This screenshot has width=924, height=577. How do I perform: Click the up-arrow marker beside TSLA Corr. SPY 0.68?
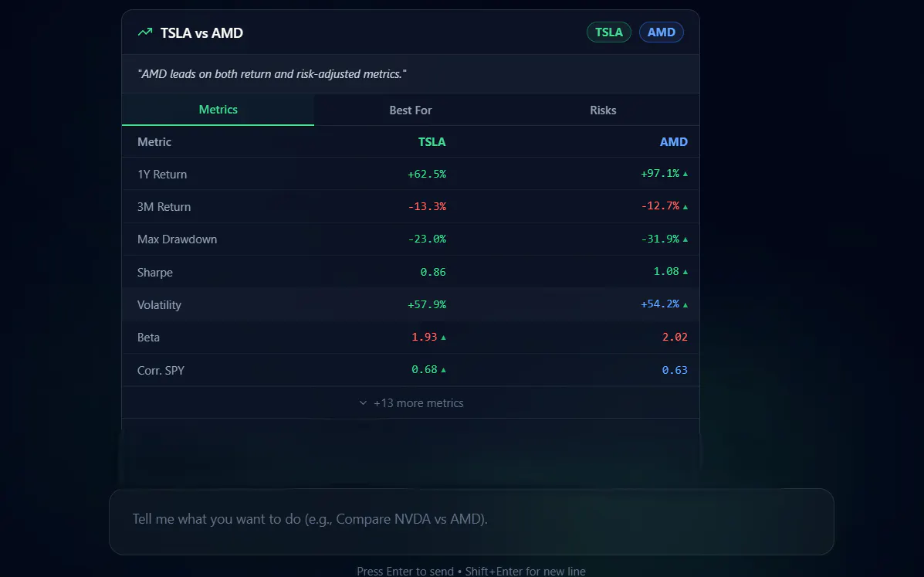pyautogui.click(x=443, y=370)
